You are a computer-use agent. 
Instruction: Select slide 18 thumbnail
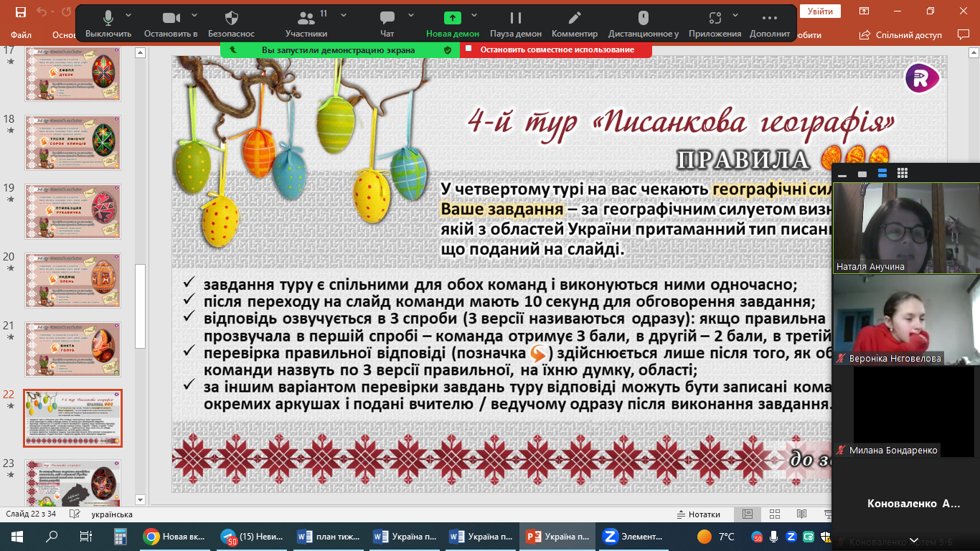point(73,143)
